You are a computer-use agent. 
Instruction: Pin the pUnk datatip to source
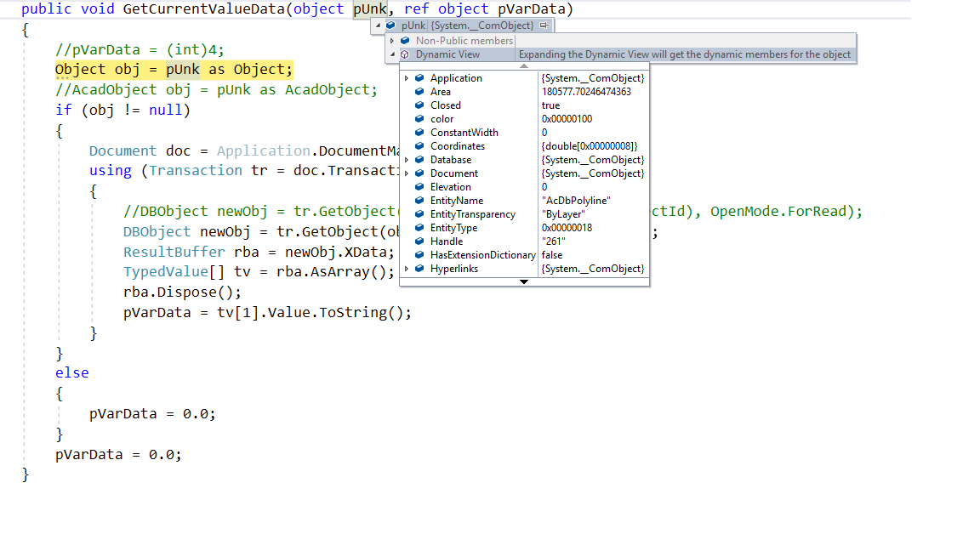(544, 26)
